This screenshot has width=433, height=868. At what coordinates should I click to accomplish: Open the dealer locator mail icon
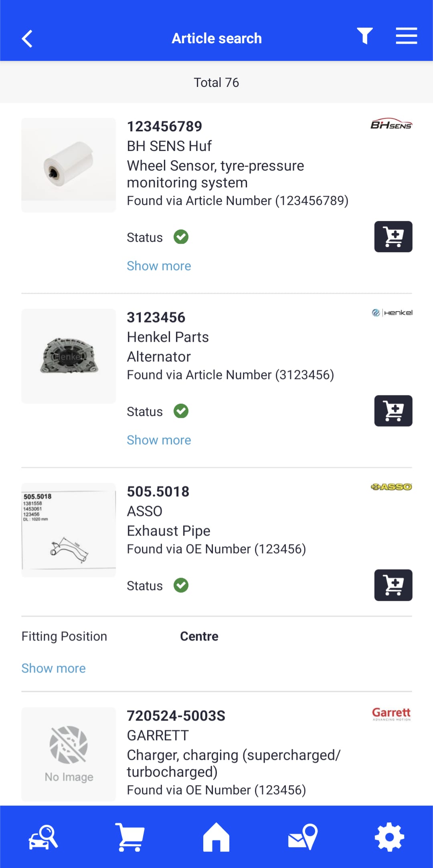(303, 836)
